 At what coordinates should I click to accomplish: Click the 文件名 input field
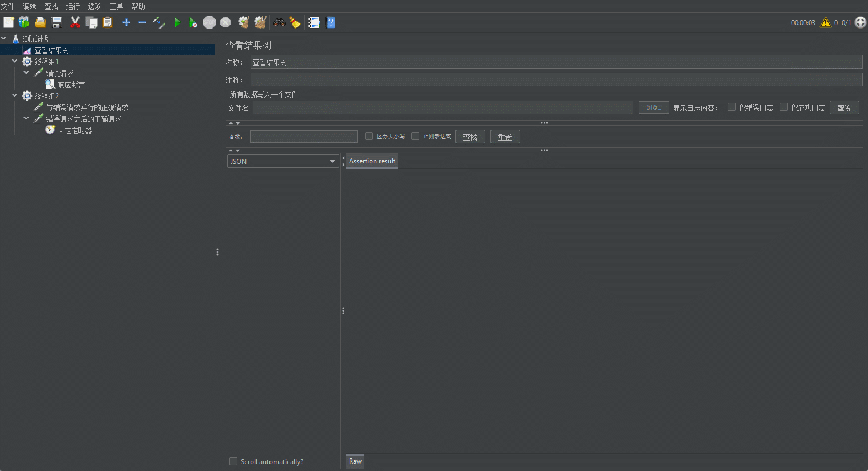[442, 107]
